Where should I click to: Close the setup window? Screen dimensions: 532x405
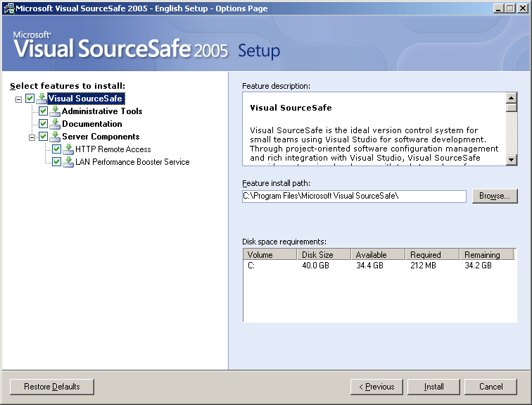[523, 8]
